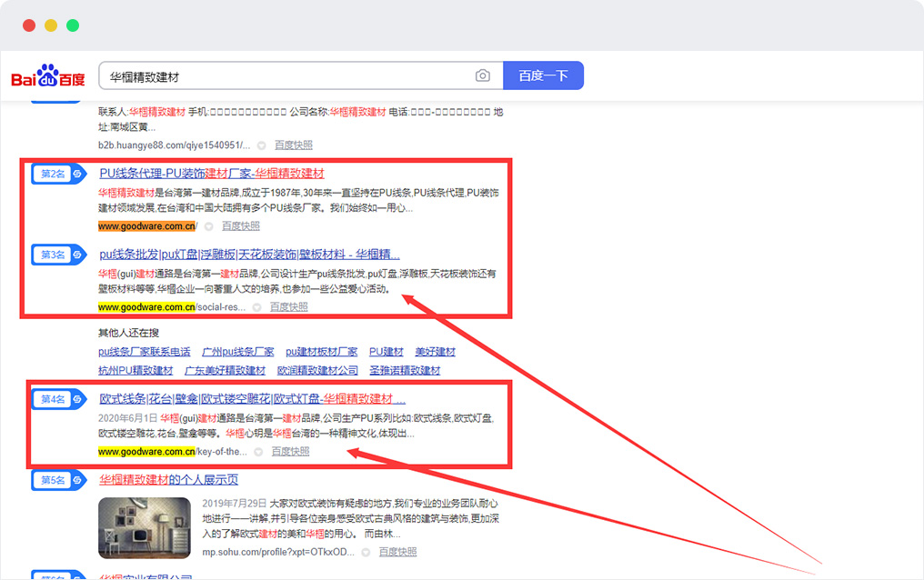
Task: Search related term 圣雅诺精致建材
Action: pyautogui.click(x=405, y=370)
